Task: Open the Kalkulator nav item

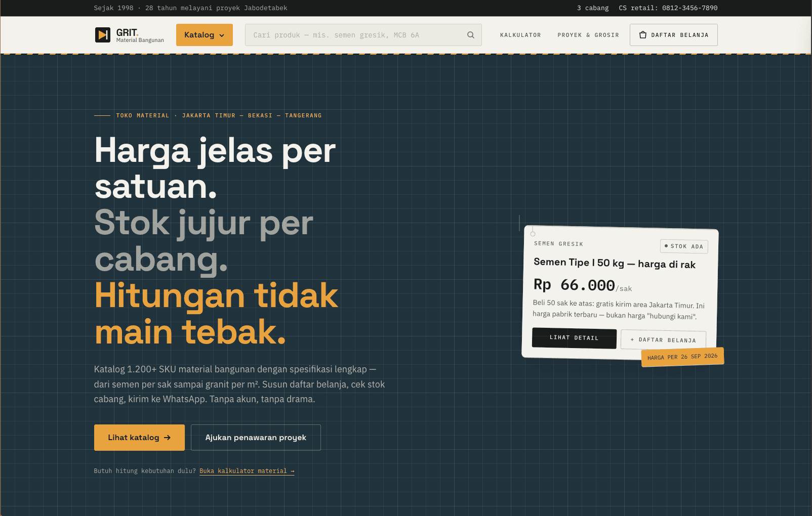Action: 520,35
